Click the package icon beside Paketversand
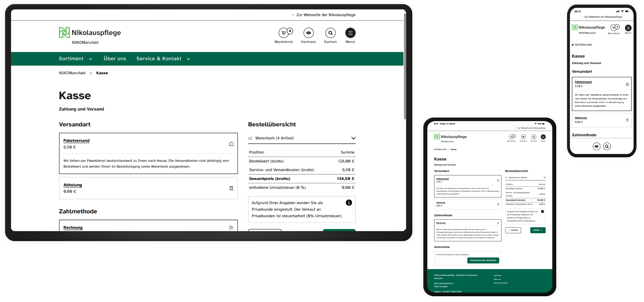This screenshot has width=644, height=302. click(x=231, y=144)
